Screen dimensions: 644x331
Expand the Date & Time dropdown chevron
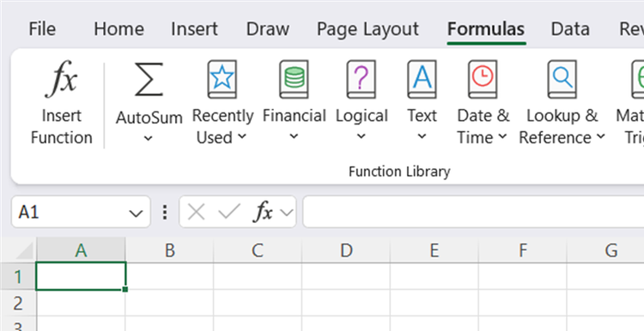pyautogui.click(x=502, y=136)
